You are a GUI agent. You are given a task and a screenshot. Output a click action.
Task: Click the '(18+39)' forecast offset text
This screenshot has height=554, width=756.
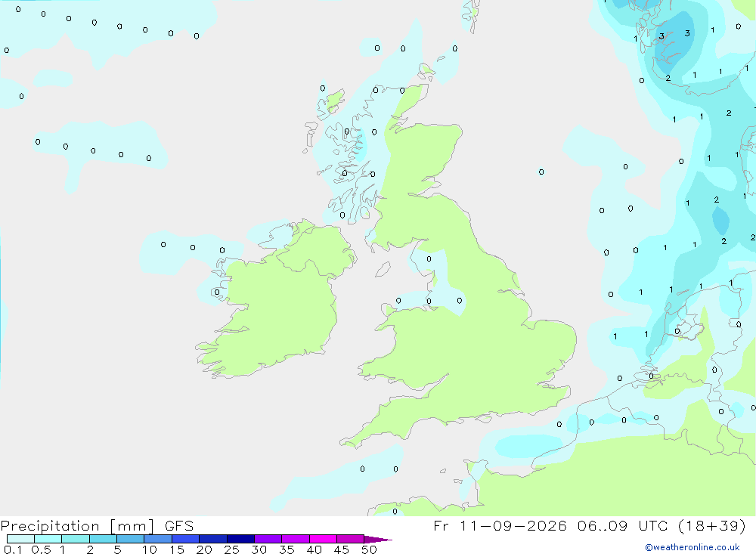[711, 526]
